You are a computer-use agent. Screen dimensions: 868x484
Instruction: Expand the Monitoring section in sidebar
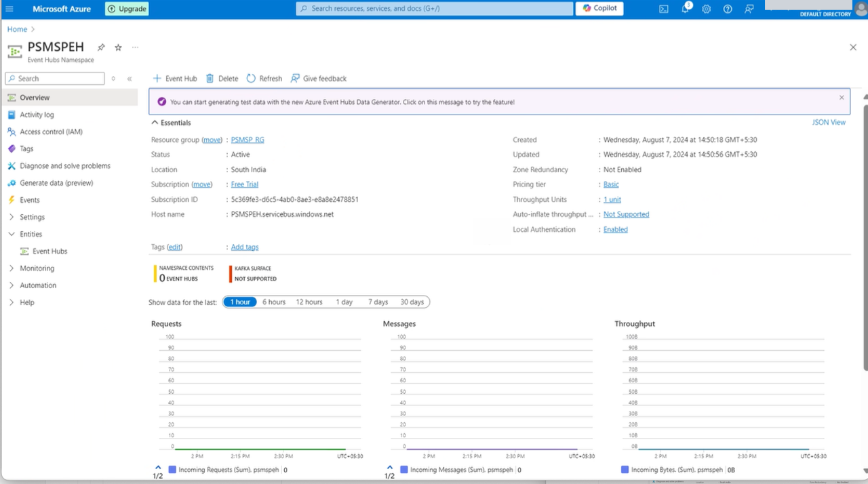(37, 268)
